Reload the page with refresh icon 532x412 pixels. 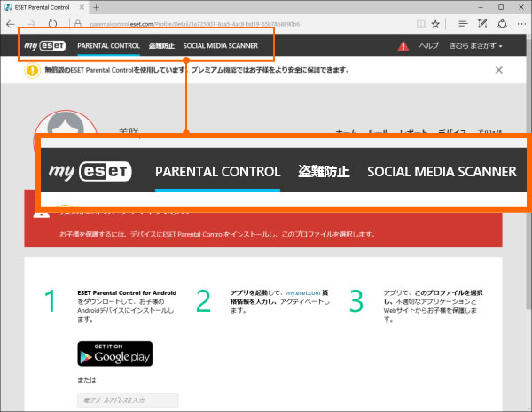(52, 24)
